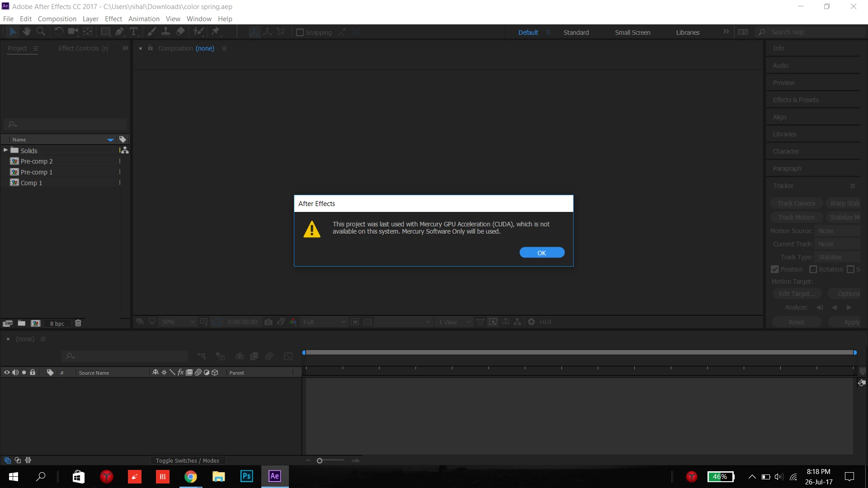Expand the Solids folder
This screenshot has width=868, height=488.
[x=5, y=150]
